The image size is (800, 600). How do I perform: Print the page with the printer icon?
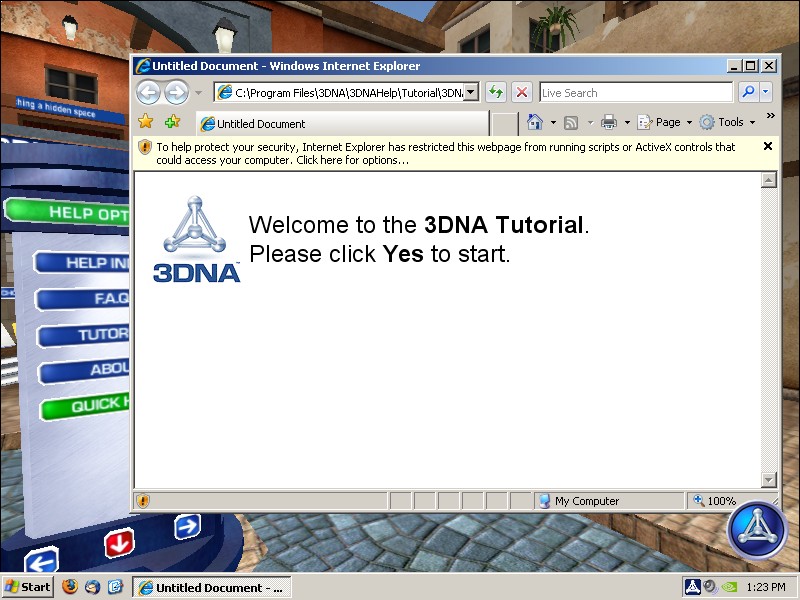(x=609, y=122)
